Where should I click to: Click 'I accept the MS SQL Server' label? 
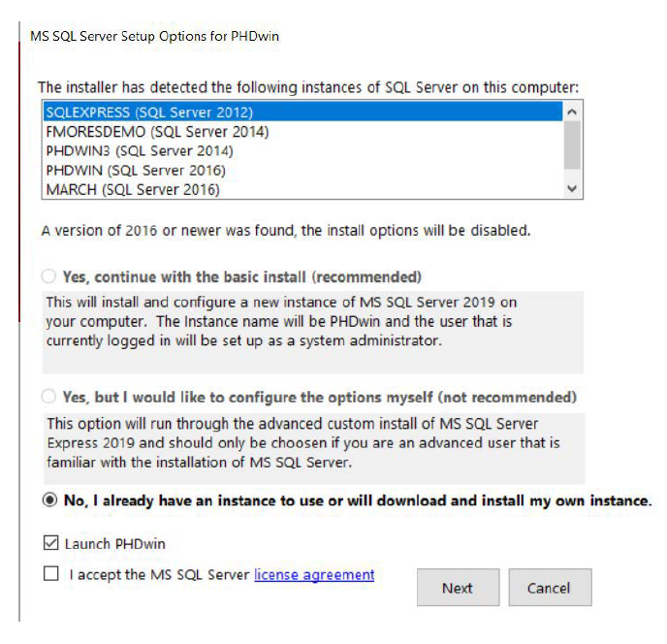click(x=159, y=574)
